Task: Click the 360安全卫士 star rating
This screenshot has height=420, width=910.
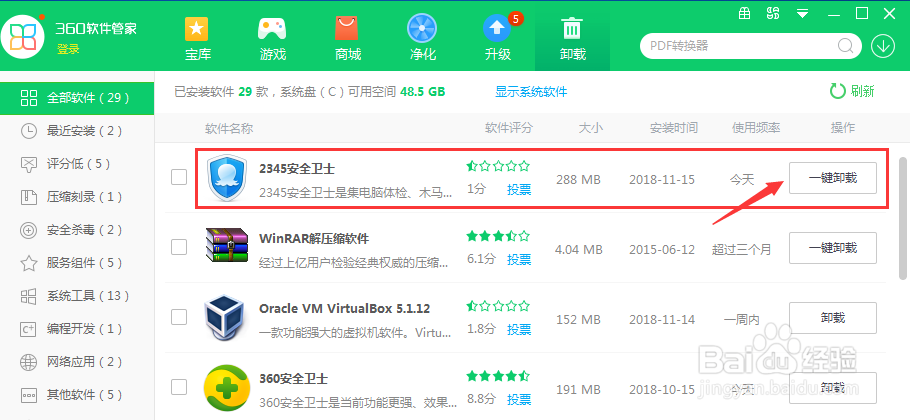Action: point(498,375)
